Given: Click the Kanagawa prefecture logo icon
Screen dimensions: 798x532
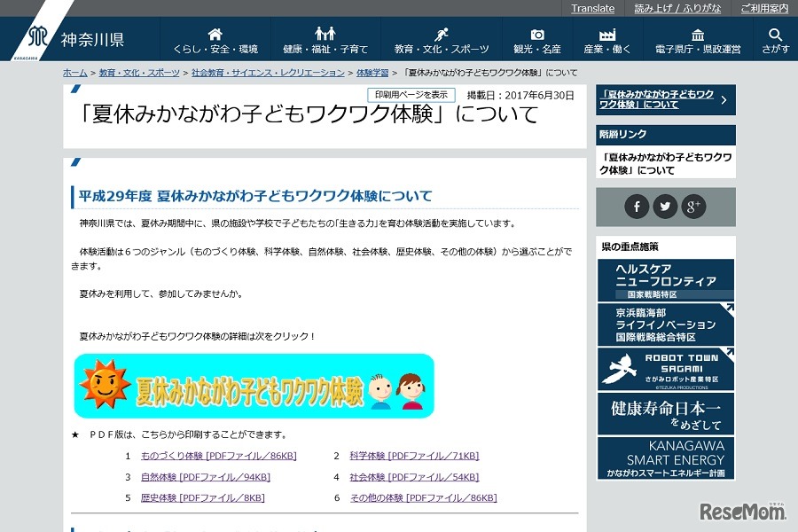Looking at the screenshot, I should pyautogui.click(x=37, y=39).
